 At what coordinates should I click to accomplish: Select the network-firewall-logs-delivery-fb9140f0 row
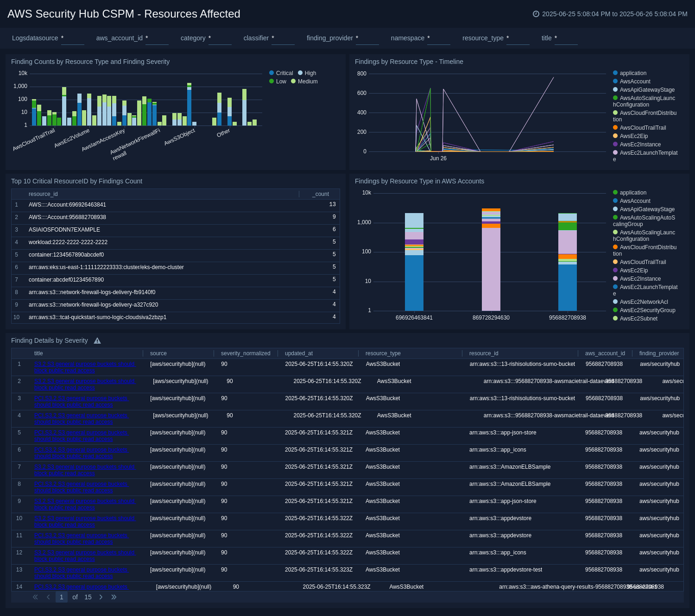click(176, 292)
